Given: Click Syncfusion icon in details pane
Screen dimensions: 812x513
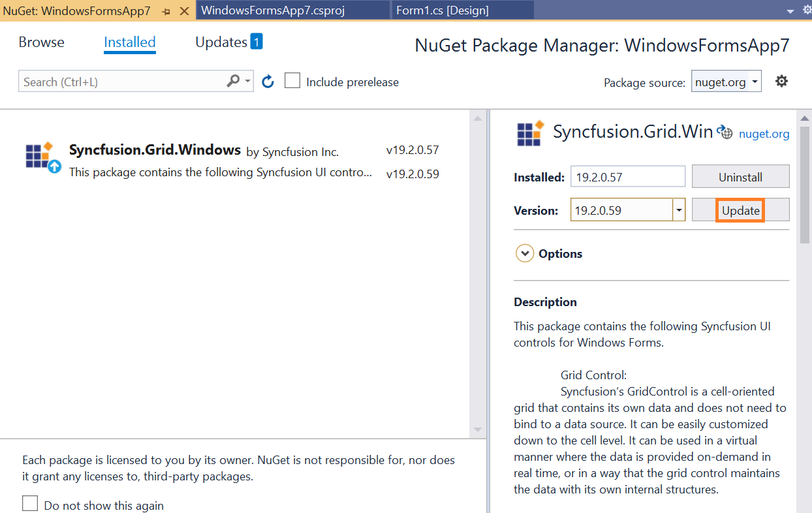Looking at the screenshot, I should tap(529, 133).
